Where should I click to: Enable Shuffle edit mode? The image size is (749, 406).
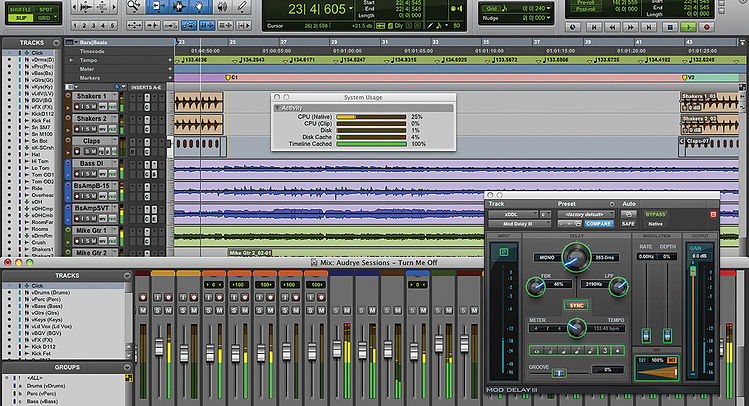coord(21,10)
